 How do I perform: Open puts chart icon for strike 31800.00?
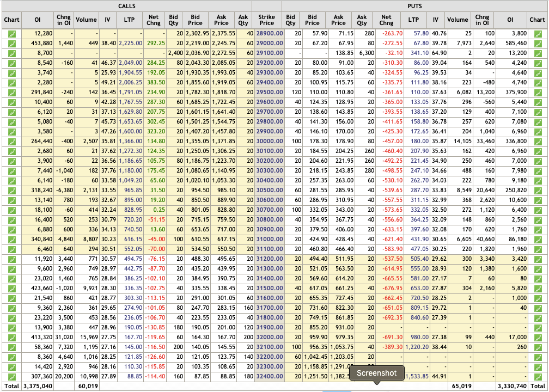click(x=538, y=318)
